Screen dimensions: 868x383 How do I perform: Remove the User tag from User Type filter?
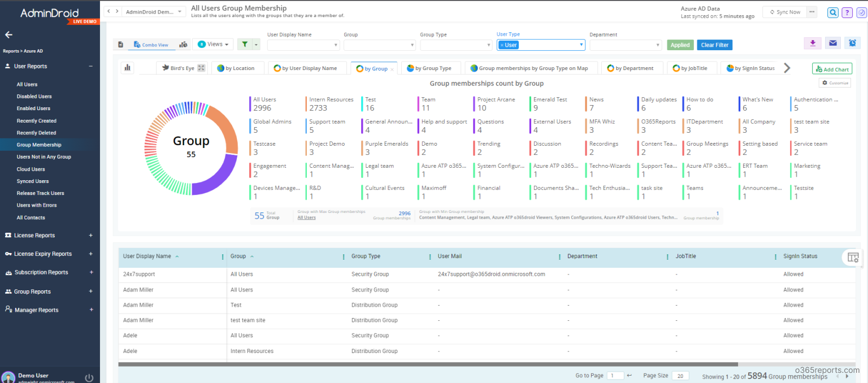502,45
